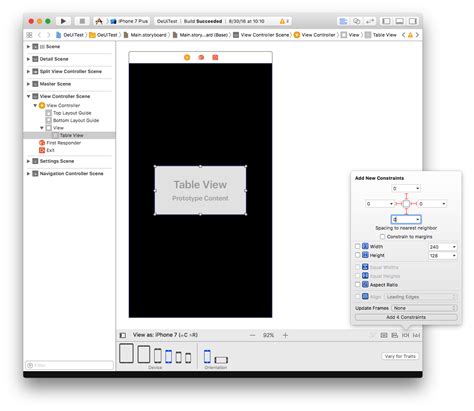Toggle the bottom spacing strut

406,211
